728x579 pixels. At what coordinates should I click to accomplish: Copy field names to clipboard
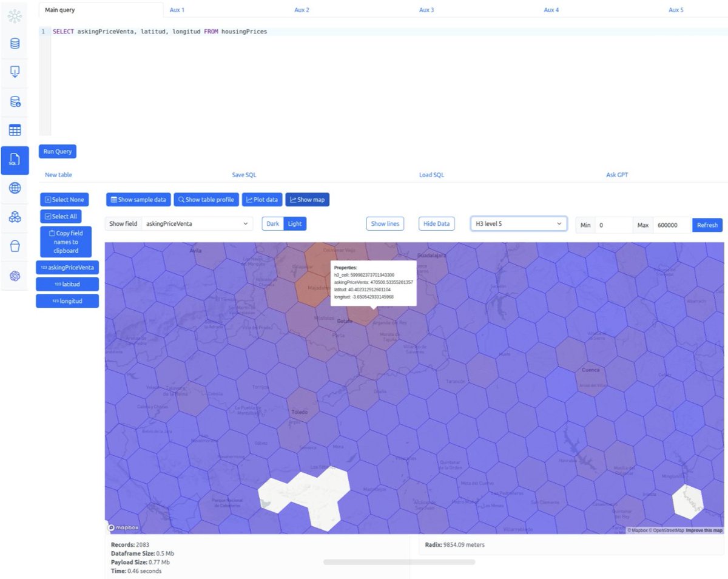66,242
